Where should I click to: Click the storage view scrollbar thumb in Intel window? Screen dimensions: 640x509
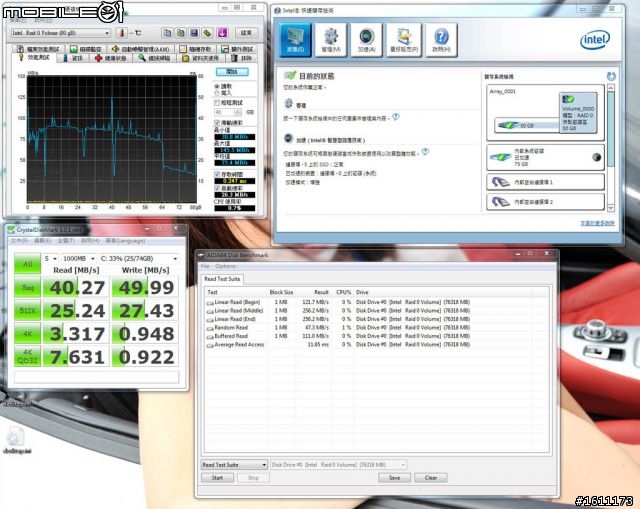(x=611, y=129)
